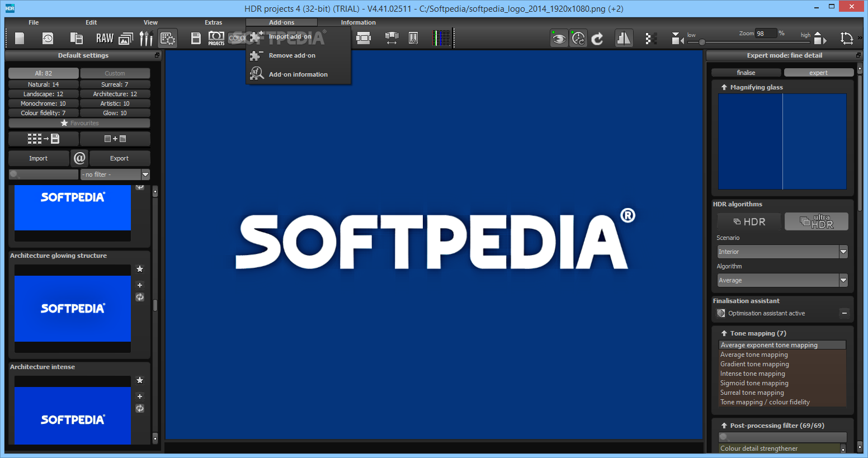868x458 pixels.
Task: Click the combine presets plus button
Action: pos(115,139)
